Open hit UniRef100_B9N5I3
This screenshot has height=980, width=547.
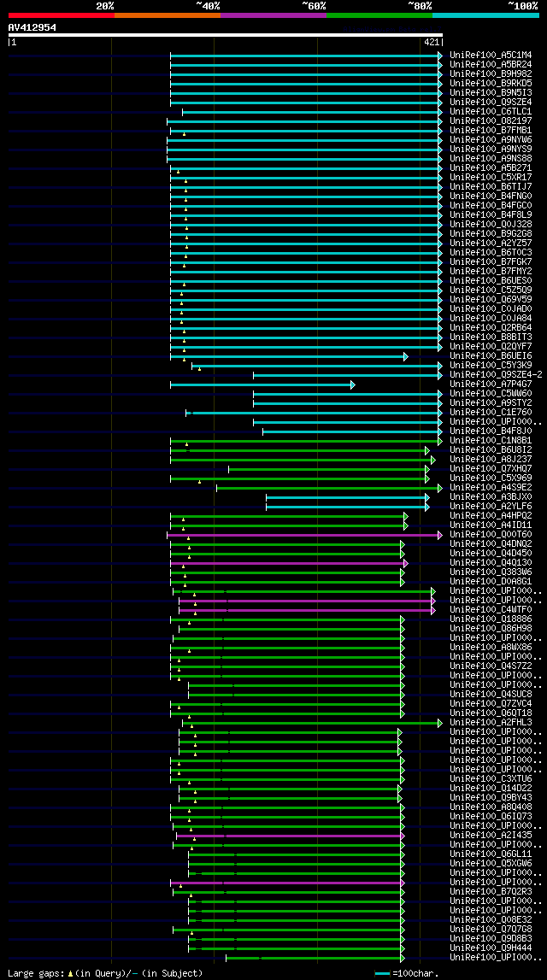[491, 92]
